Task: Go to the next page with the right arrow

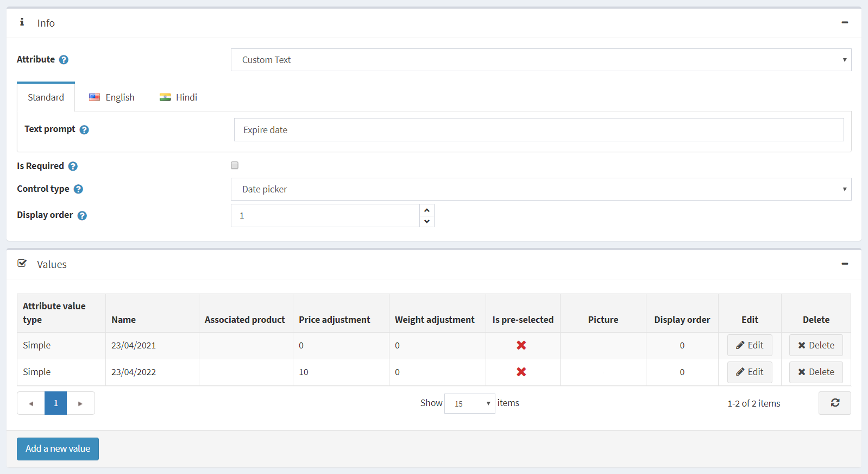Action: 80,403
